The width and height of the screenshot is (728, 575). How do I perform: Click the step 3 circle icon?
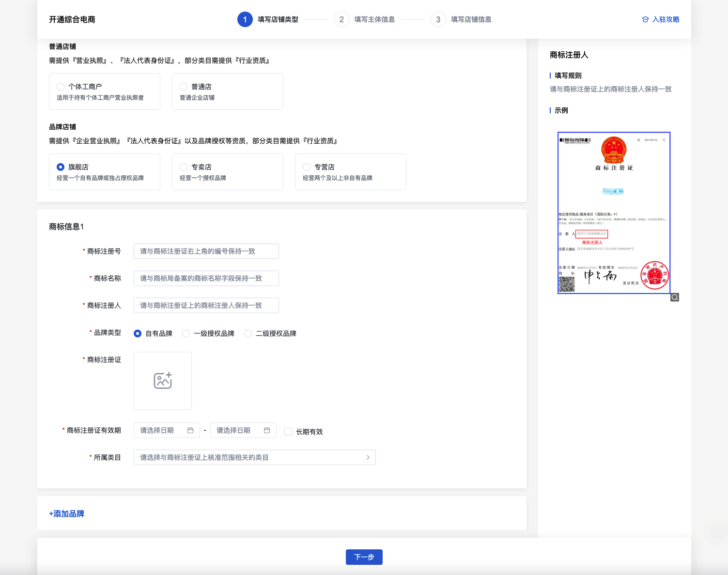point(438,19)
